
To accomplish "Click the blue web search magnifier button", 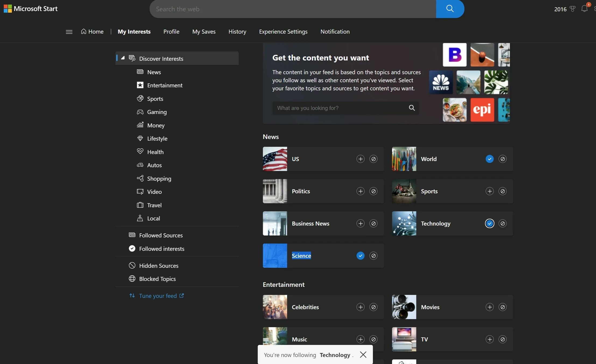I will (x=450, y=9).
